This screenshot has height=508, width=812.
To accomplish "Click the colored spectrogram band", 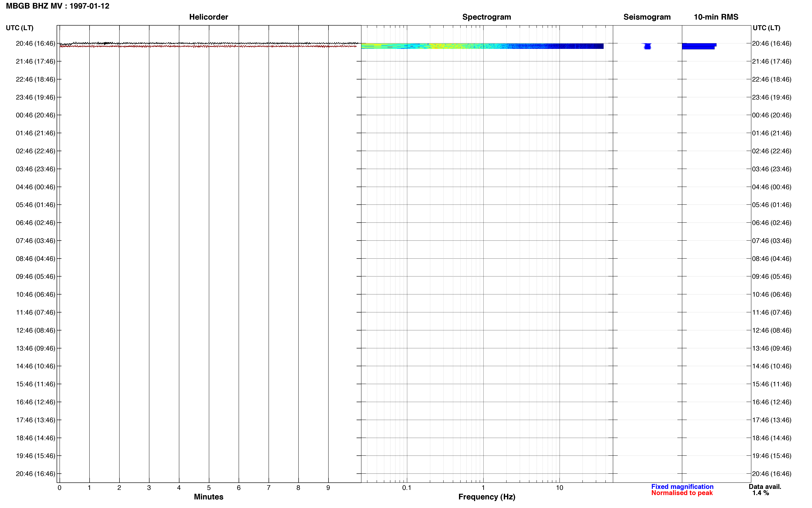I will (482, 46).
